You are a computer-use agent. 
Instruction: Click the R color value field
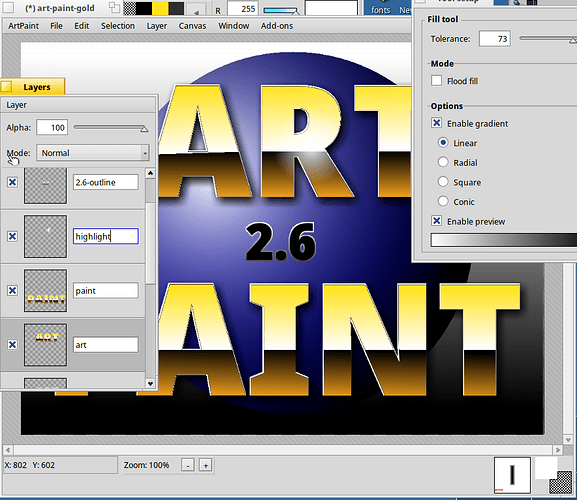click(243, 8)
